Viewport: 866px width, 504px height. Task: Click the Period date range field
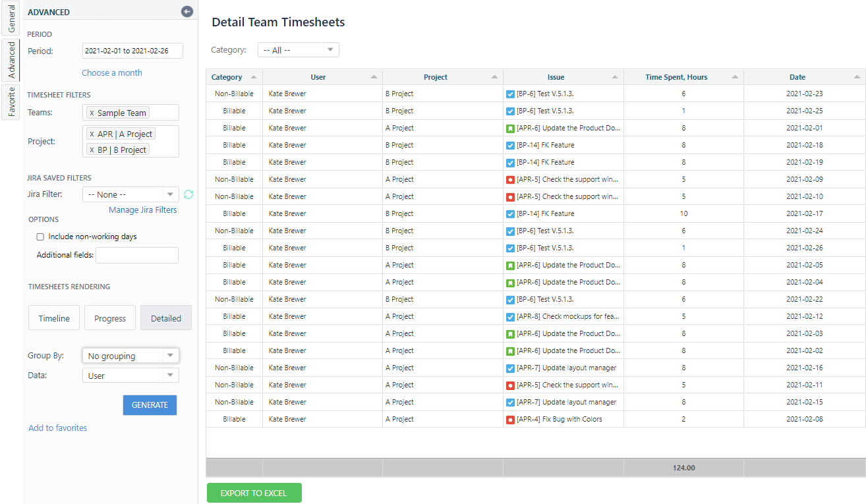point(132,51)
